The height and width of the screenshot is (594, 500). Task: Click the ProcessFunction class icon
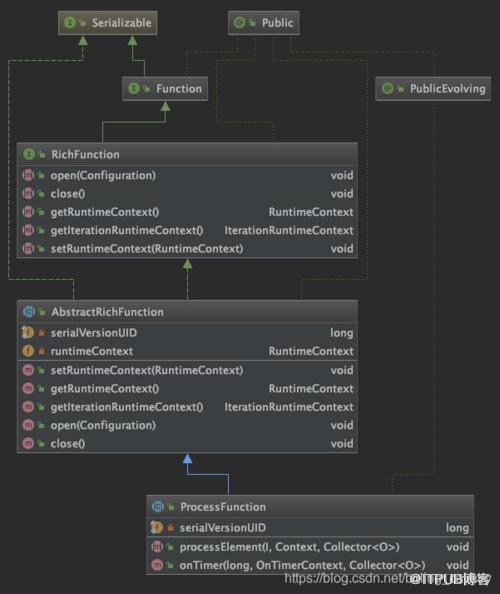[x=158, y=506]
